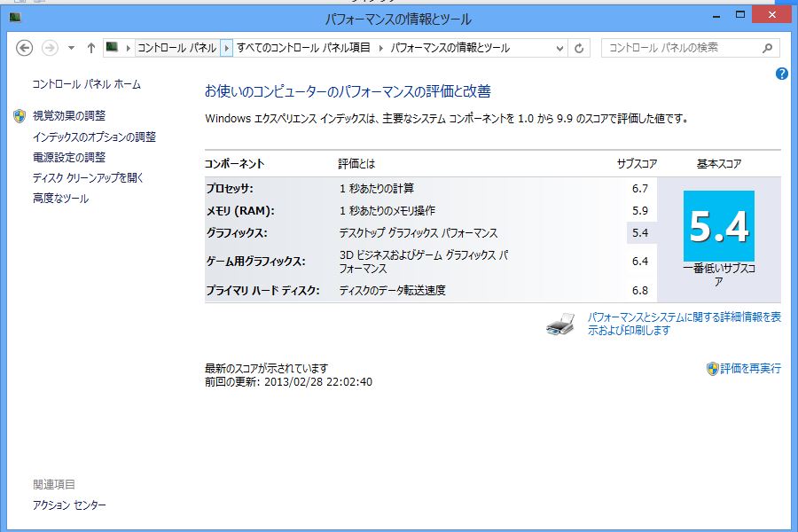Image resolution: width=798 pixels, height=532 pixels.
Task: Open ディスク クリーンアップを開く link
Action: [x=88, y=177]
